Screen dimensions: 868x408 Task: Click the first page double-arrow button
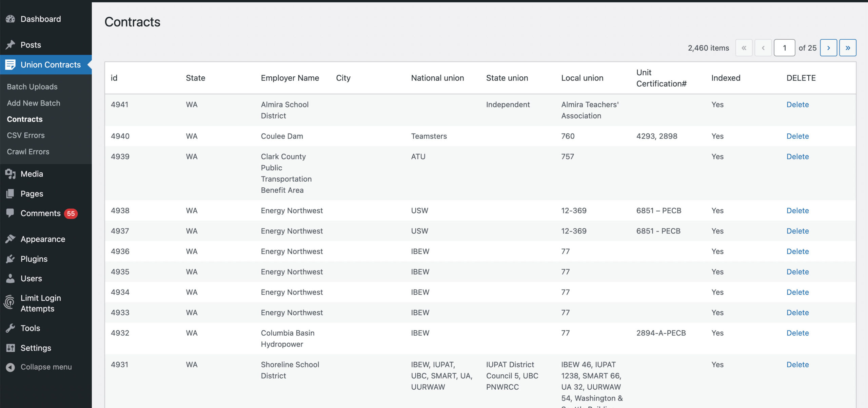(x=744, y=48)
